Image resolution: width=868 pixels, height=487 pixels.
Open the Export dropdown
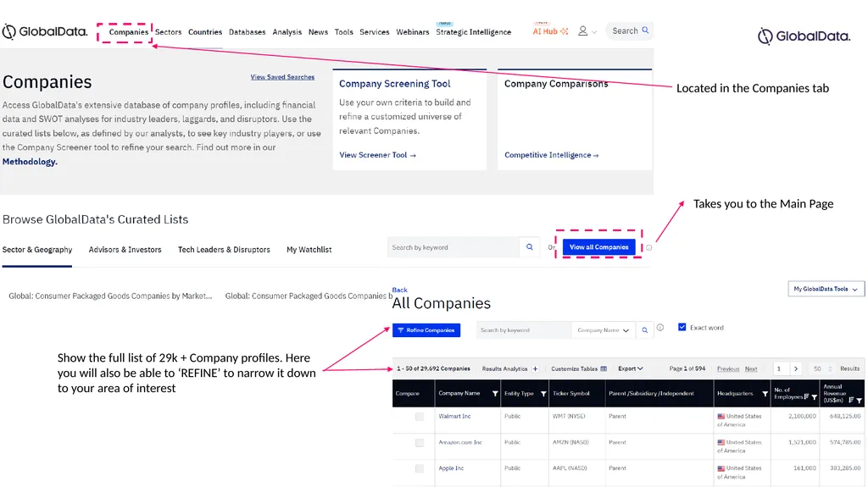tap(631, 368)
